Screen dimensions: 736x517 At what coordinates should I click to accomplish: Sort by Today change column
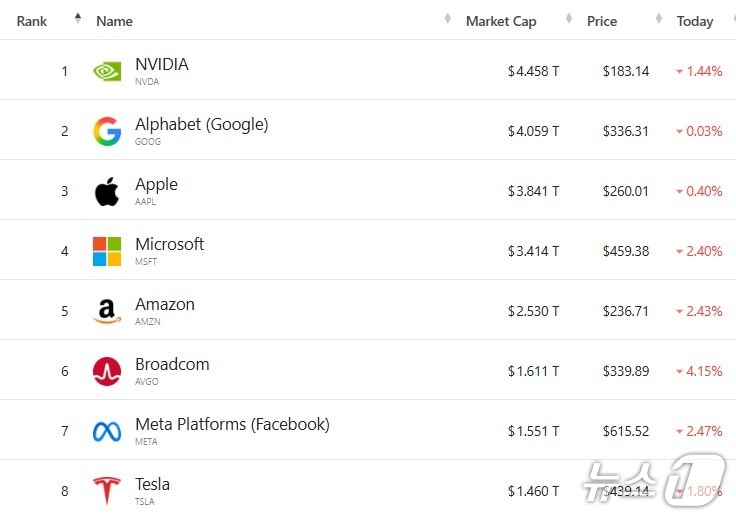click(695, 21)
